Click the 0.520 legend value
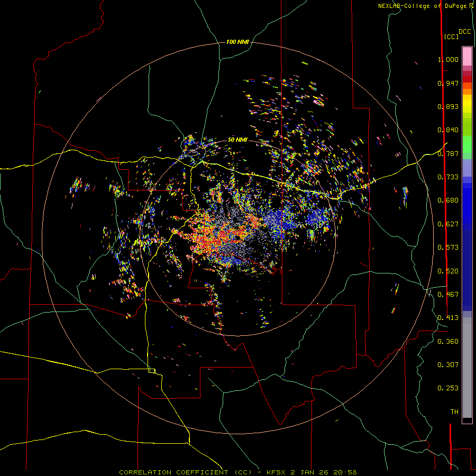 pyautogui.click(x=448, y=271)
